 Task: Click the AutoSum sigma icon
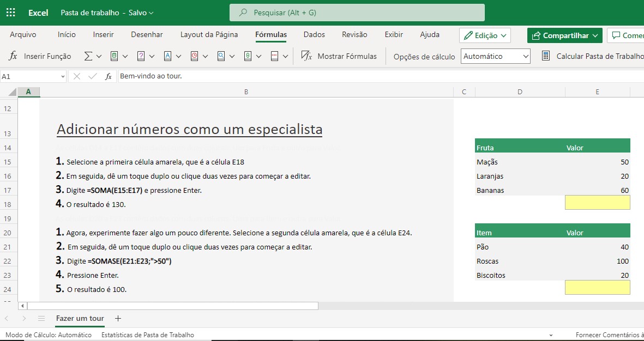click(88, 56)
